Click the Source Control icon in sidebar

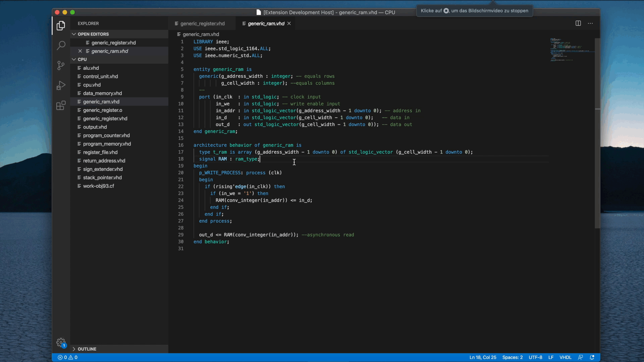coord(61,65)
